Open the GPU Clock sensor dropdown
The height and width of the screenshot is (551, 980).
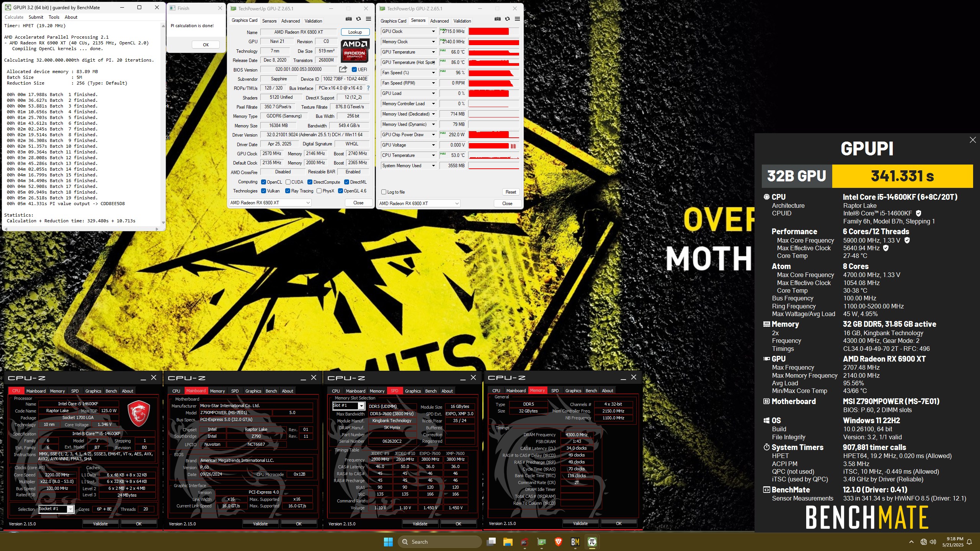[433, 31]
